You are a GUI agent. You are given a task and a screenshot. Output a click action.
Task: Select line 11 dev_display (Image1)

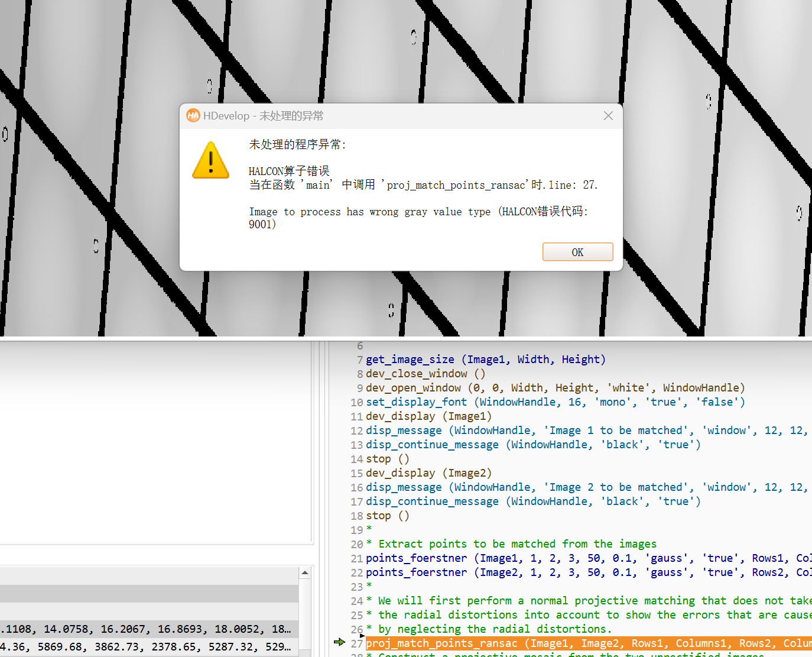coord(429,416)
